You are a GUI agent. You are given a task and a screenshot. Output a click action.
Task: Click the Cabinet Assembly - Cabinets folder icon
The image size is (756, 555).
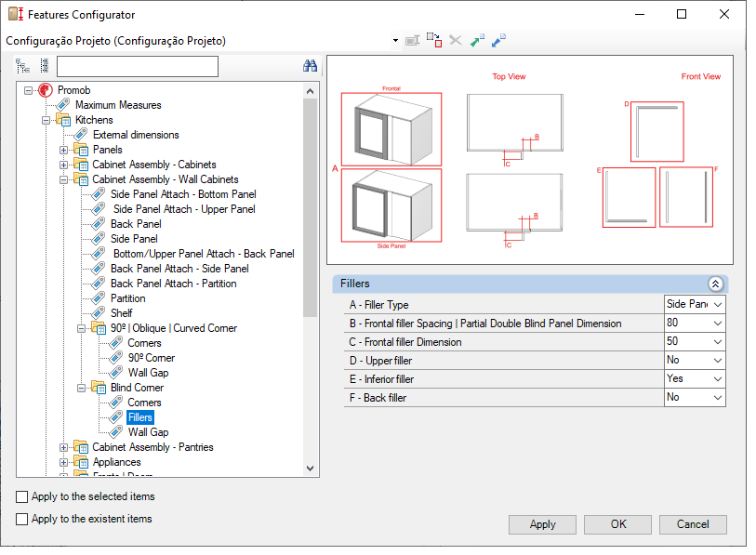pos(81,165)
